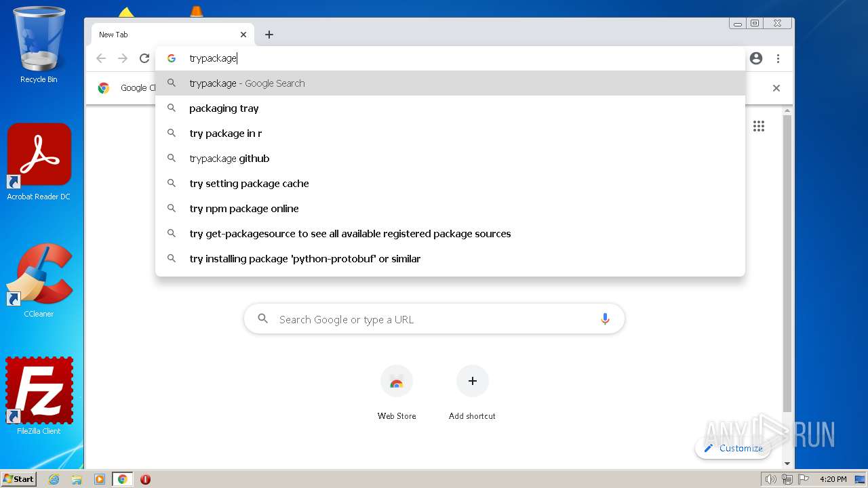Click the Chrome taskbar button

[x=123, y=479]
